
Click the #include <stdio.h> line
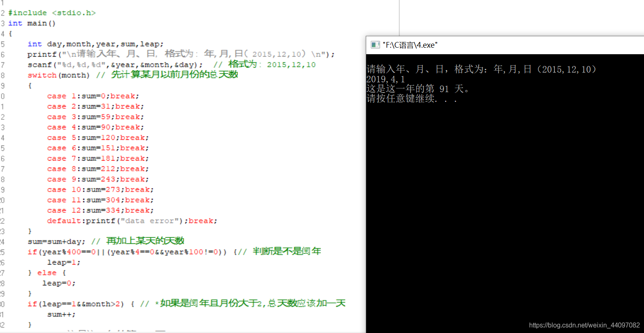[52, 13]
